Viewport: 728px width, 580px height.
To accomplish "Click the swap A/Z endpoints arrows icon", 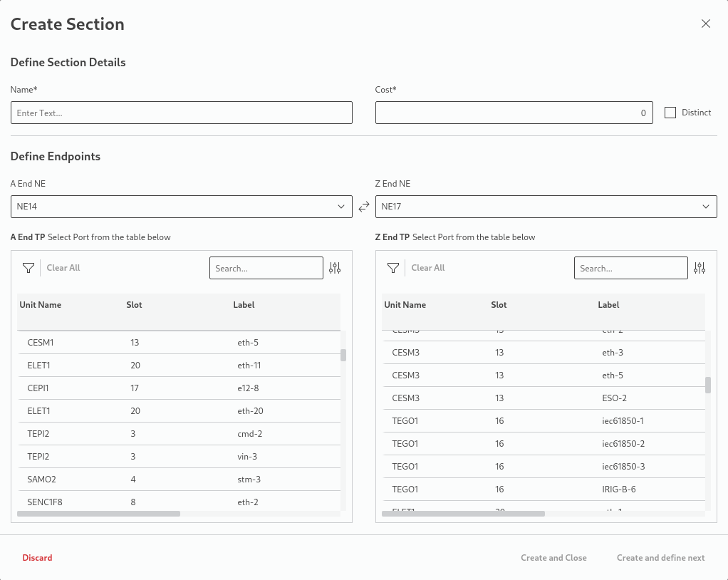I will point(364,207).
